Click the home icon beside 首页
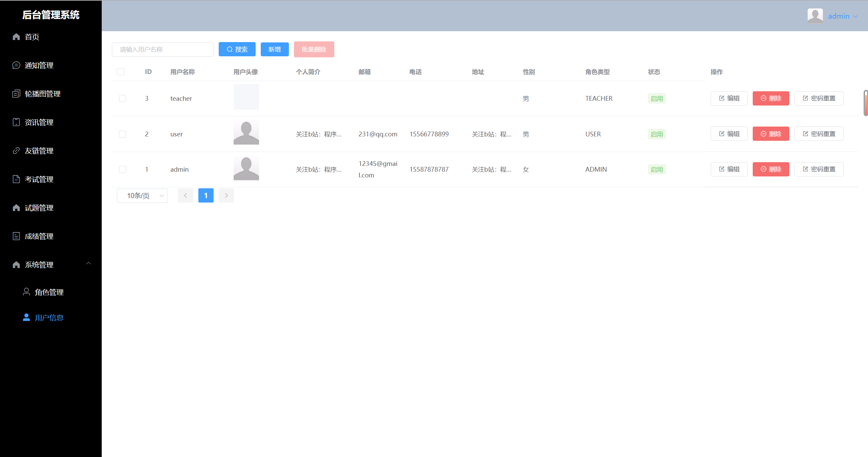Image resolution: width=868 pixels, height=457 pixels. point(16,37)
